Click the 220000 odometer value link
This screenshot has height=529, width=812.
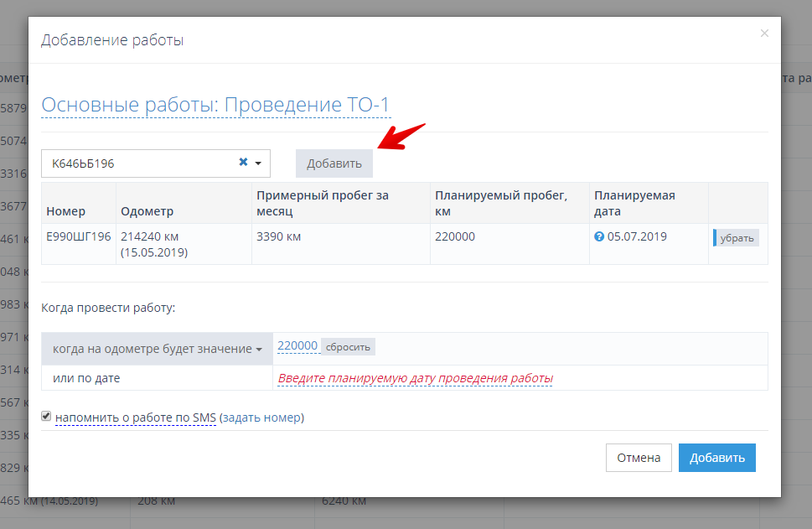(x=297, y=345)
